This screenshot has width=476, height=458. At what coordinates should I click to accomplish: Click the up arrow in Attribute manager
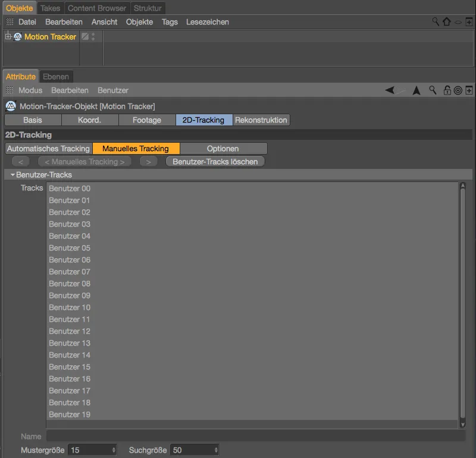click(416, 90)
